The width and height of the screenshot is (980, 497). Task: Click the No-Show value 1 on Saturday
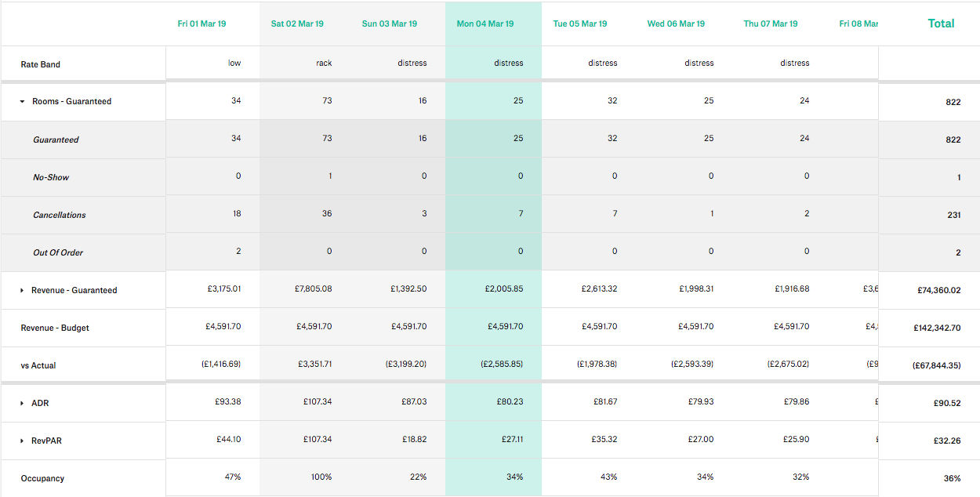pyautogui.click(x=330, y=176)
